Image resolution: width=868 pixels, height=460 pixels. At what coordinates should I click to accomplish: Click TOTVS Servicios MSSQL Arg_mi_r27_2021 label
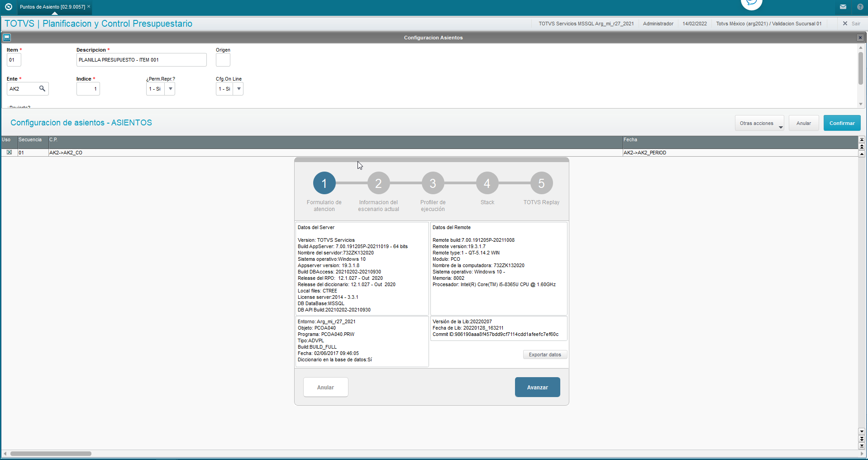(586, 24)
